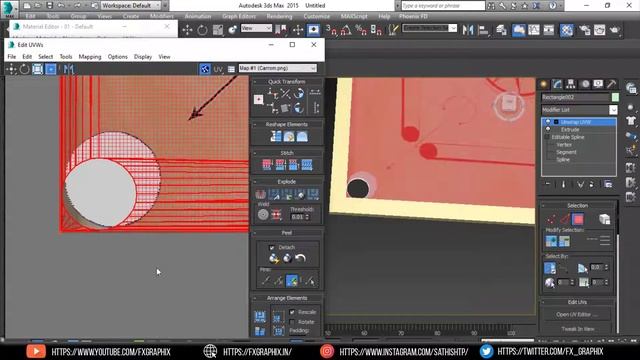Image resolution: width=640 pixels, height=360 pixels.
Task: Open Options menu in Edit UVWs
Action: tap(118, 57)
